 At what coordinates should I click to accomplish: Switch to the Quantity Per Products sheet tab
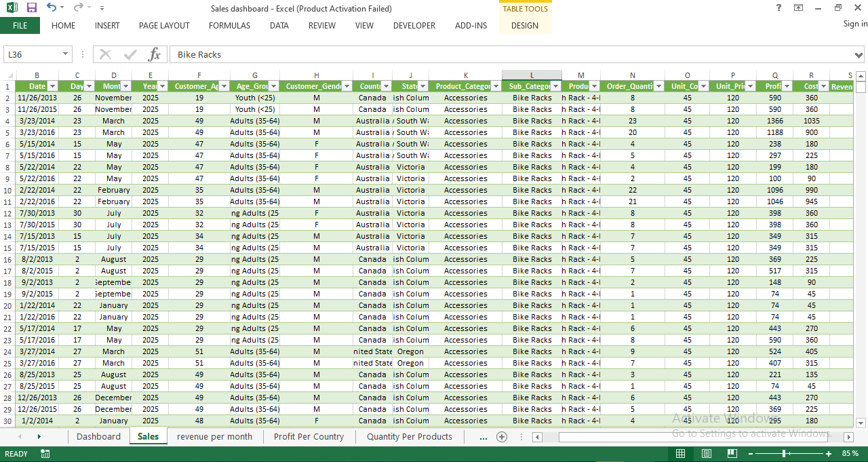409,436
